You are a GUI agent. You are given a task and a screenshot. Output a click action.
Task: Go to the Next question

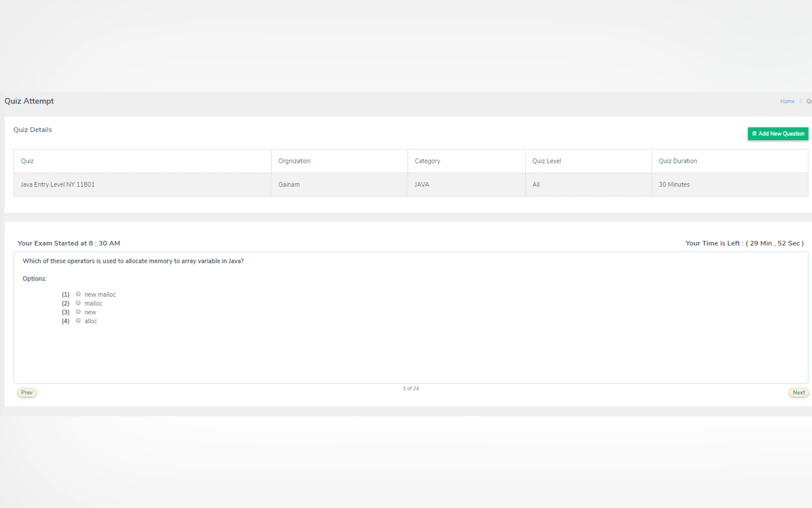coord(798,393)
